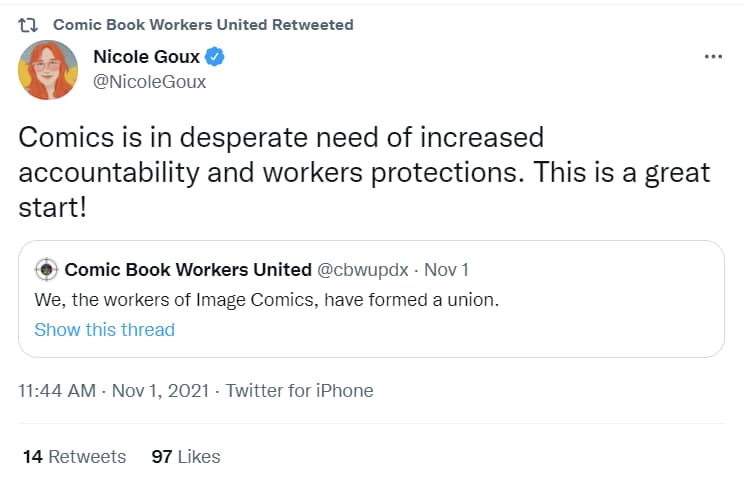Open the @NicoleGoux handle link

pyautogui.click(x=149, y=82)
